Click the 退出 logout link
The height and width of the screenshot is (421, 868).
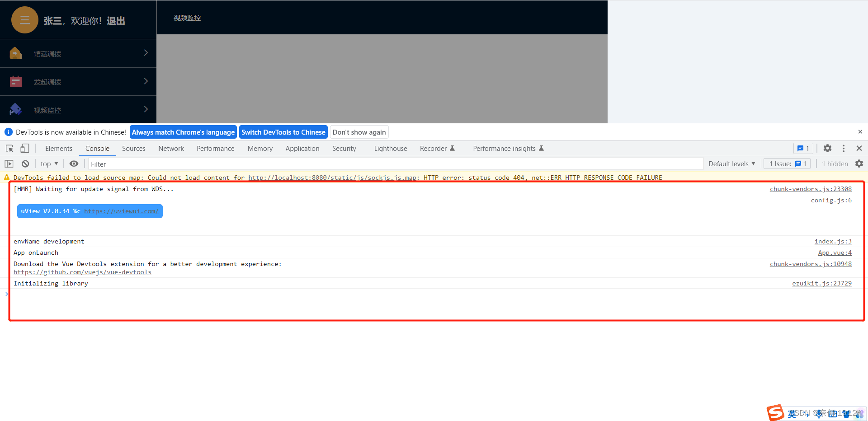click(116, 21)
